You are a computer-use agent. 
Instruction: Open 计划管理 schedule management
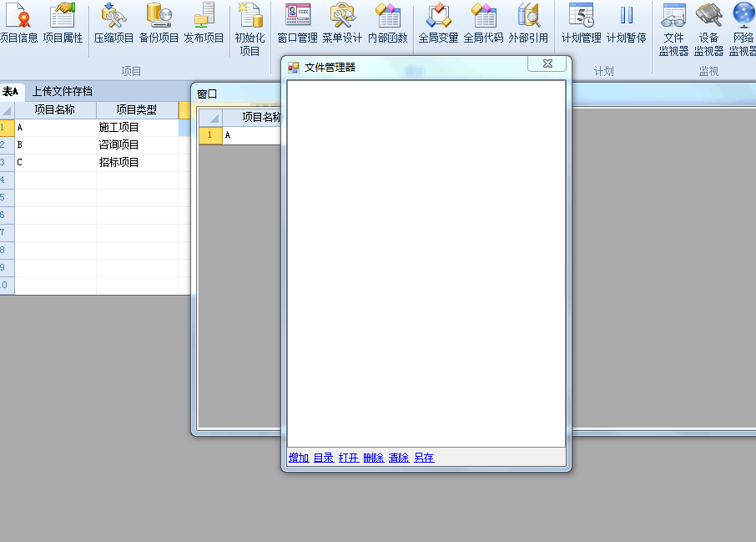click(581, 23)
